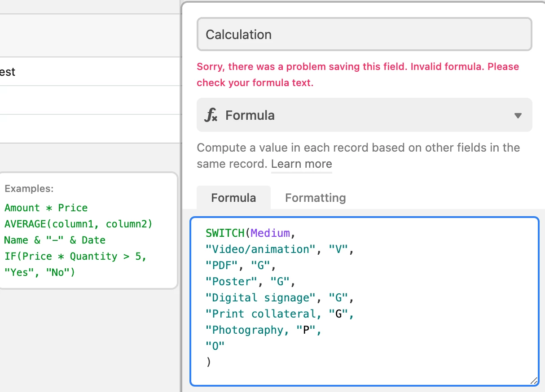The height and width of the screenshot is (392, 545).
Task: Open the Learn more link
Action: click(301, 164)
